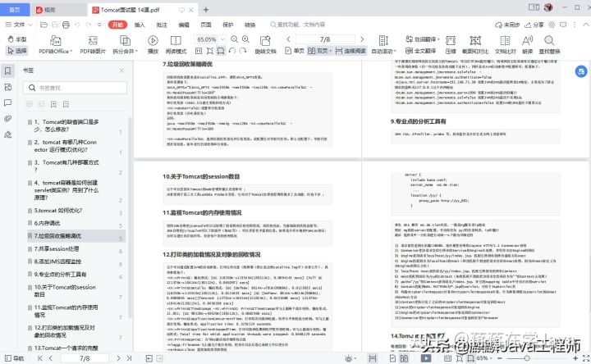Open the 压缩 compress tool
The image size is (591, 364).
(451, 44)
